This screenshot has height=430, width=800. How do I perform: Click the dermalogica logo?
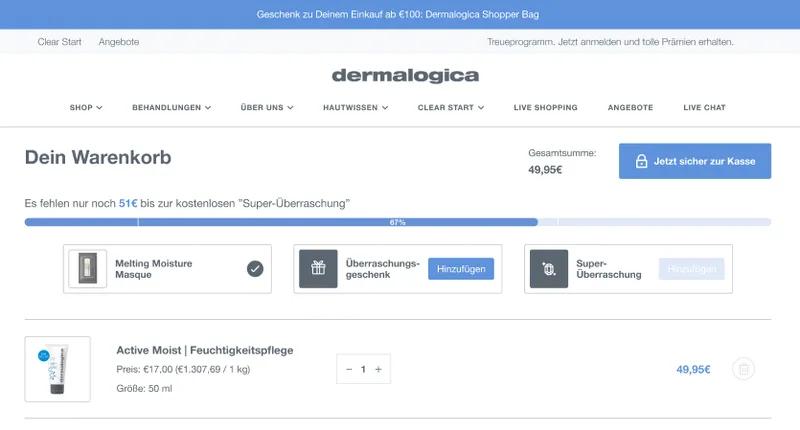[405, 75]
